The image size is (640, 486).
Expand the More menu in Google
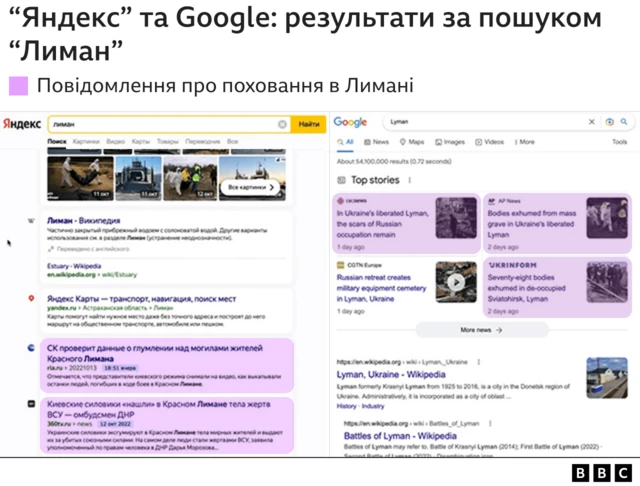524,142
